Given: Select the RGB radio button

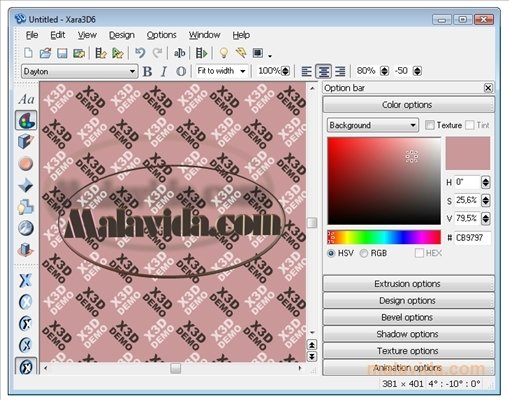Looking at the screenshot, I should click(364, 253).
